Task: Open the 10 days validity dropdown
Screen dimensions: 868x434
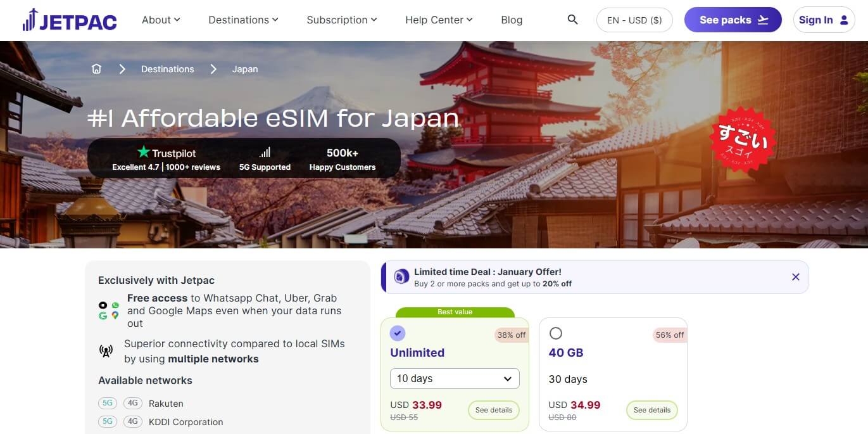Action: (454, 378)
